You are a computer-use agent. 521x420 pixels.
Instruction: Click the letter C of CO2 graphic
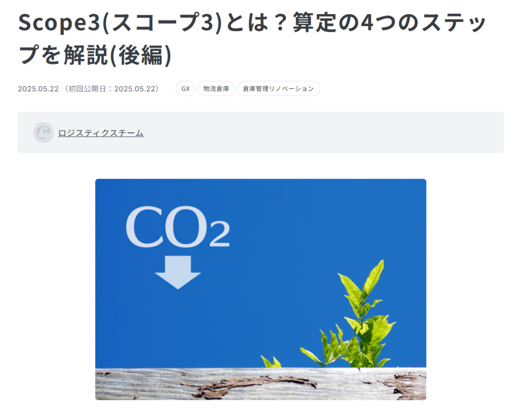(x=145, y=227)
